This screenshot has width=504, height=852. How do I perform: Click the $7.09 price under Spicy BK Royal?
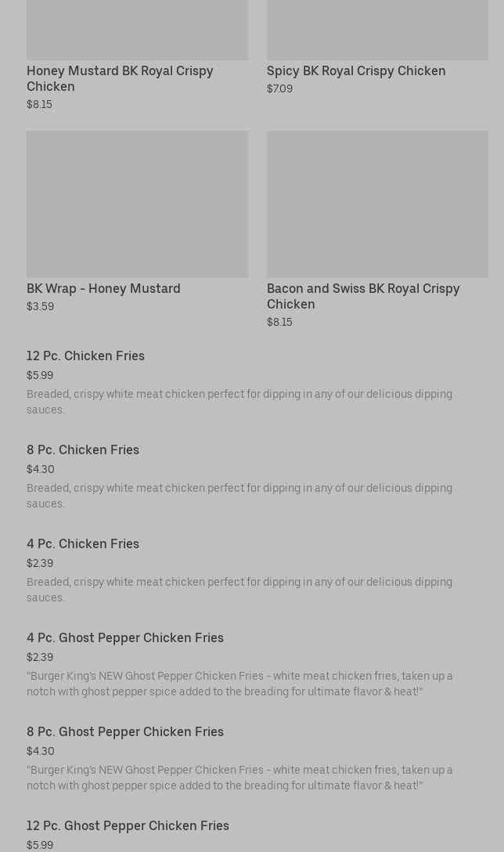click(279, 88)
